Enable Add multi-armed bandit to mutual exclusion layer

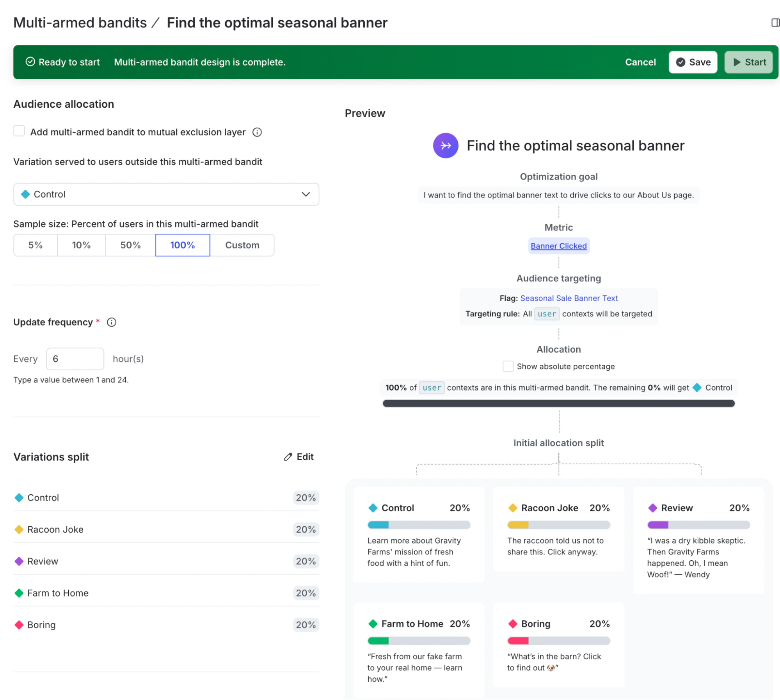[x=19, y=131]
